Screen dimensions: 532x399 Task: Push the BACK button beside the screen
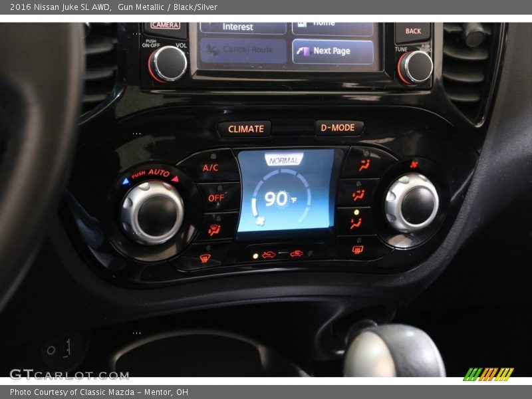coord(412,31)
